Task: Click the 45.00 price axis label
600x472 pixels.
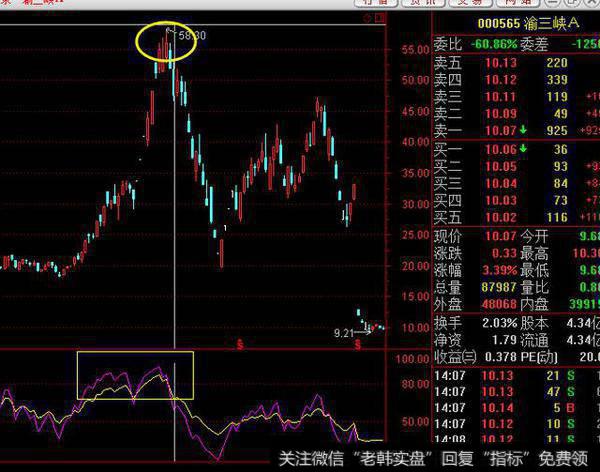Action: tap(415, 111)
